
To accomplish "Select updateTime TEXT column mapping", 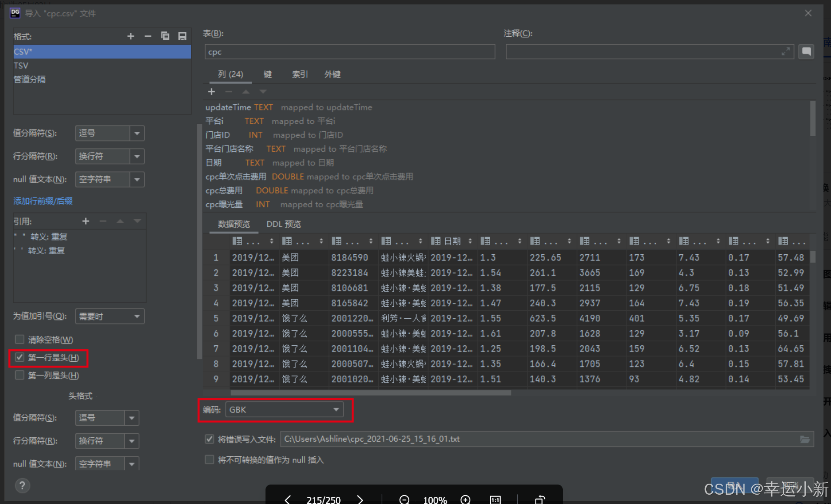I will click(x=507, y=107).
